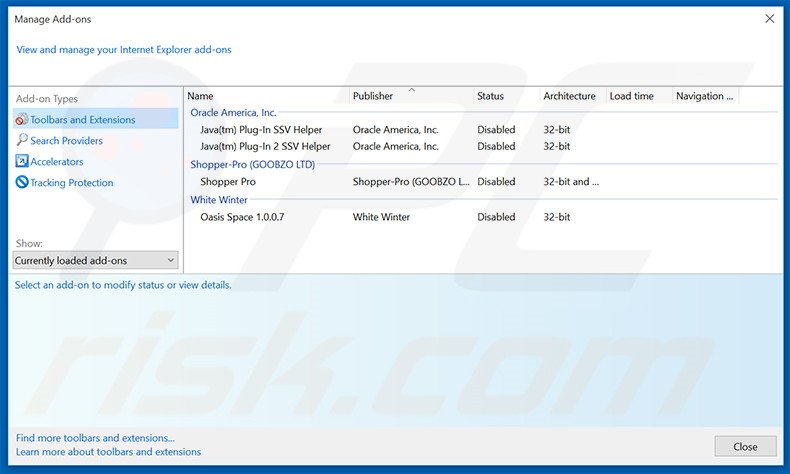Sort the list by Name column
Image resolution: width=790 pixels, height=474 pixels.
click(267, 96)
